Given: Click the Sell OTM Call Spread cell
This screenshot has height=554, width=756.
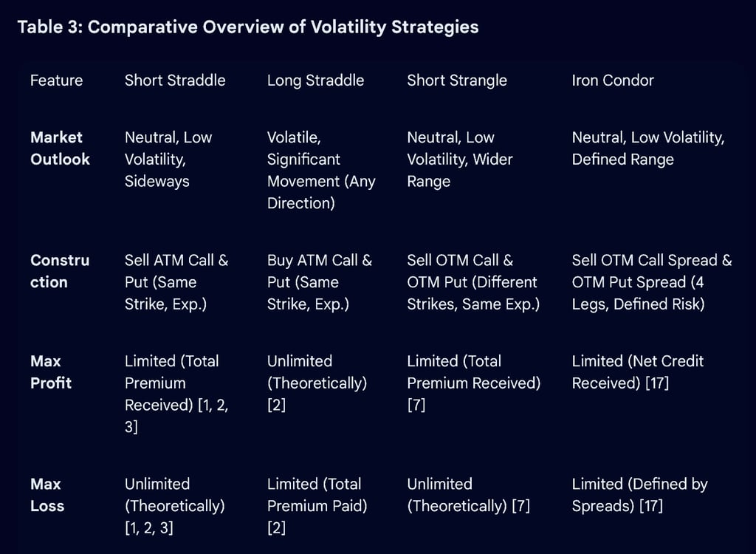Looking at the screenshot, I should [x=652, y=282].
